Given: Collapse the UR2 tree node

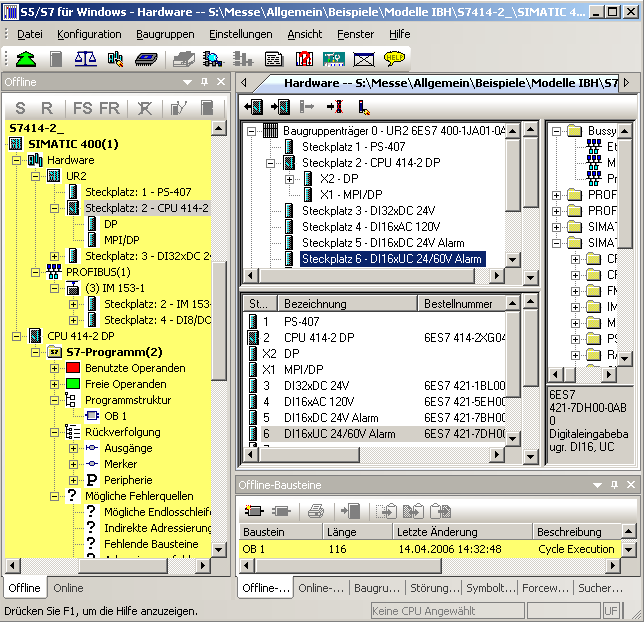Looking at the screenshot, I should point(35,176).
